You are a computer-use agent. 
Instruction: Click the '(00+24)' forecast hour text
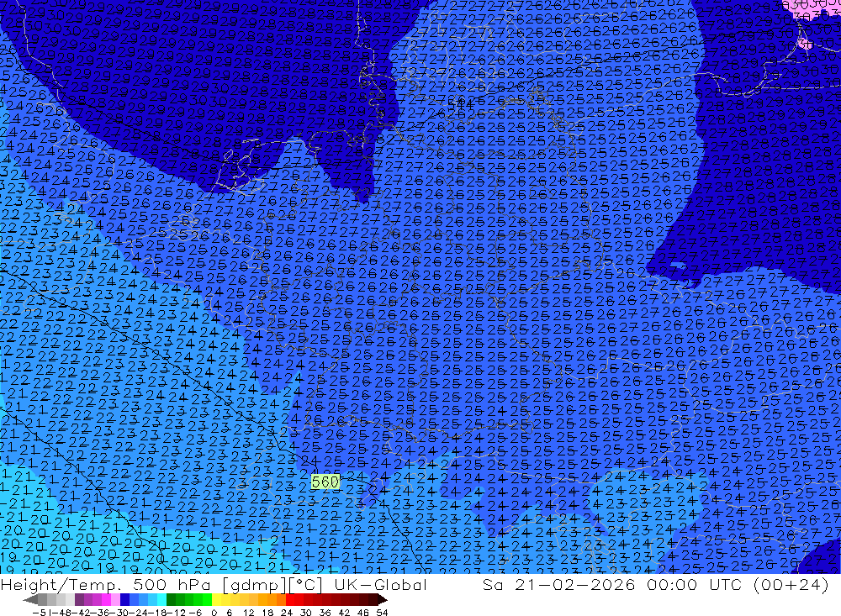(x=791, y=584)
